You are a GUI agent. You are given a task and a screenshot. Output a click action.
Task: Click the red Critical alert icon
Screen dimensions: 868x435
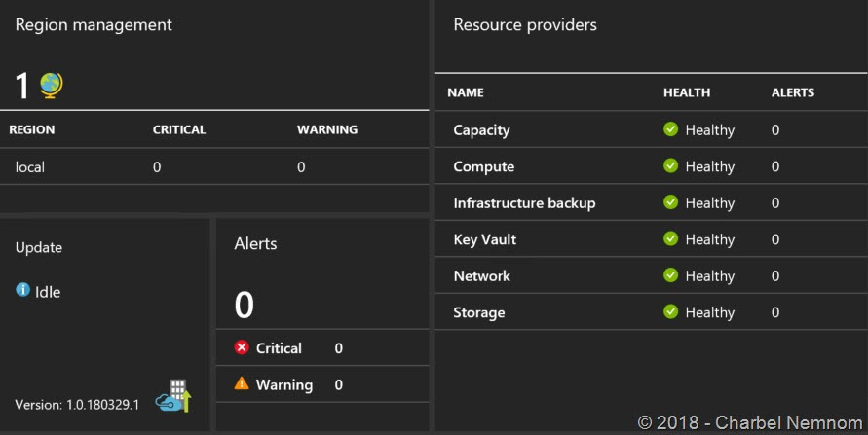pos(242,347)
